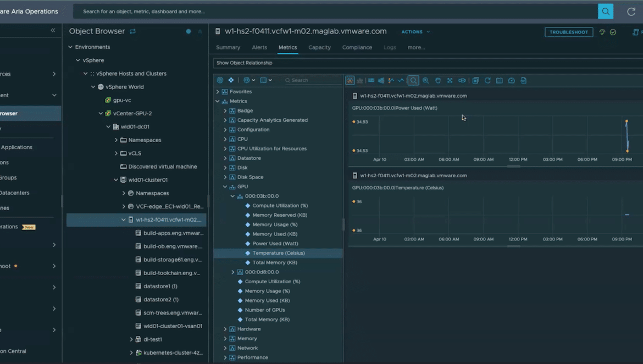Expand the Hardware metrics group

tap(225, 329)
